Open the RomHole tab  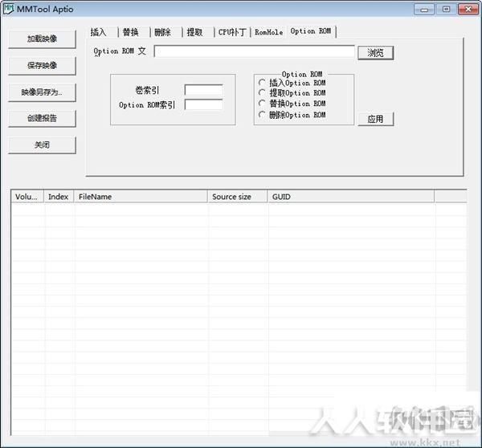pyautogui.click(x=268, y=32)
